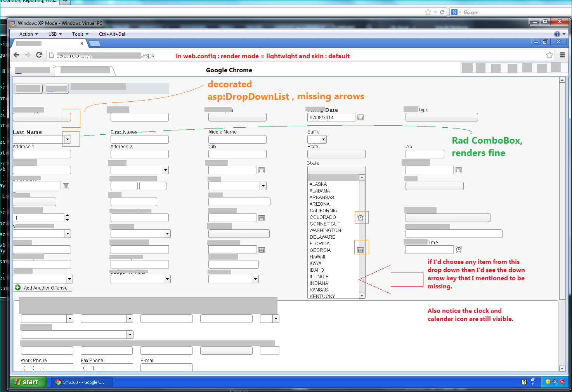
Task: Select ALABAMA in the State list
Action: click(x=334, y=191)
